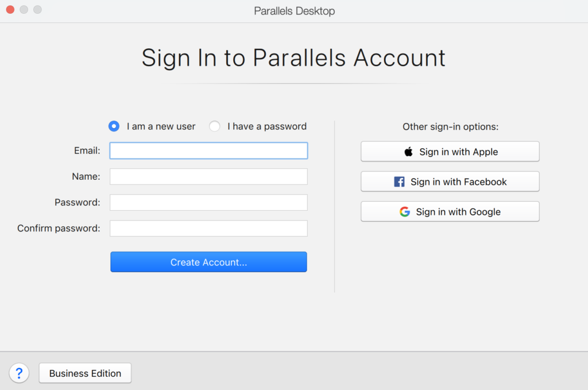Click the "Sign In to Parallels Account" heading
Viewport: 588px width, 390px height.
[293, 58]
